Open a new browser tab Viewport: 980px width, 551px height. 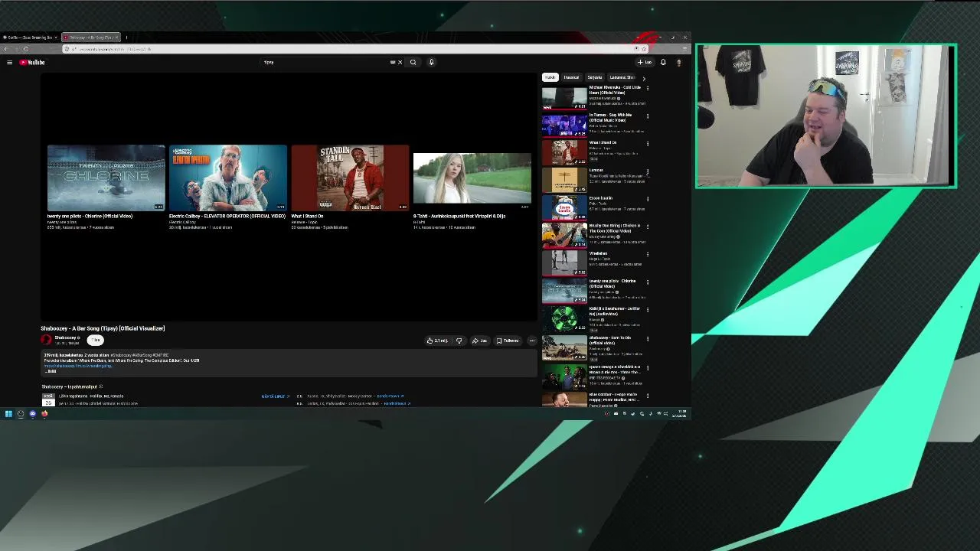pos(126,37)
